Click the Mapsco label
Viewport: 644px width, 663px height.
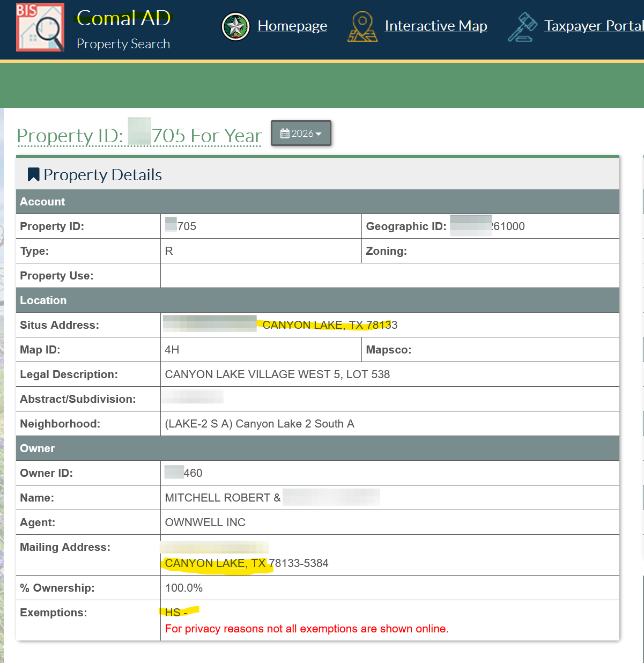389,350
